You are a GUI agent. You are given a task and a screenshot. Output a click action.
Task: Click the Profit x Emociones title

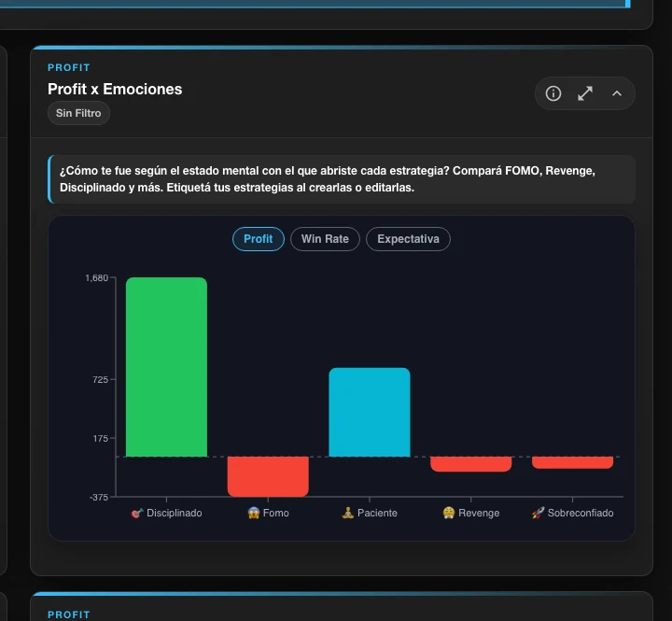click(115, 90)
